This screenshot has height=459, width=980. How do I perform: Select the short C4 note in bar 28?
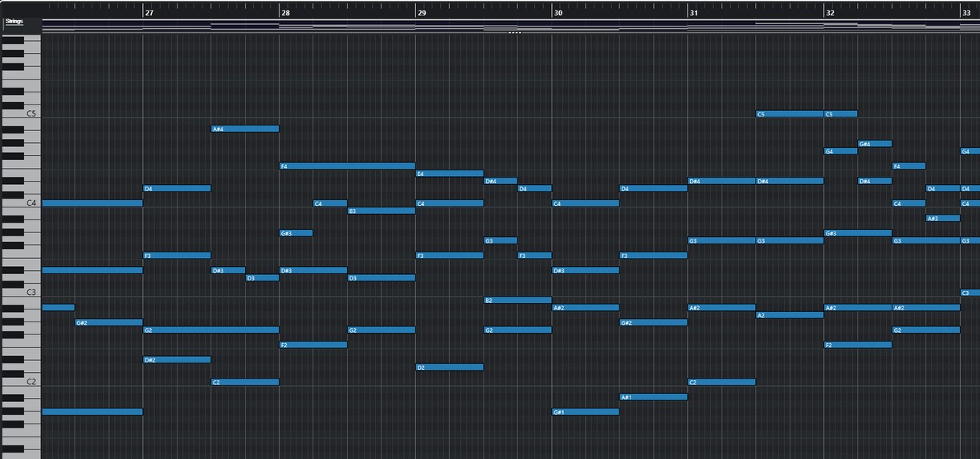tap(330, 203)
